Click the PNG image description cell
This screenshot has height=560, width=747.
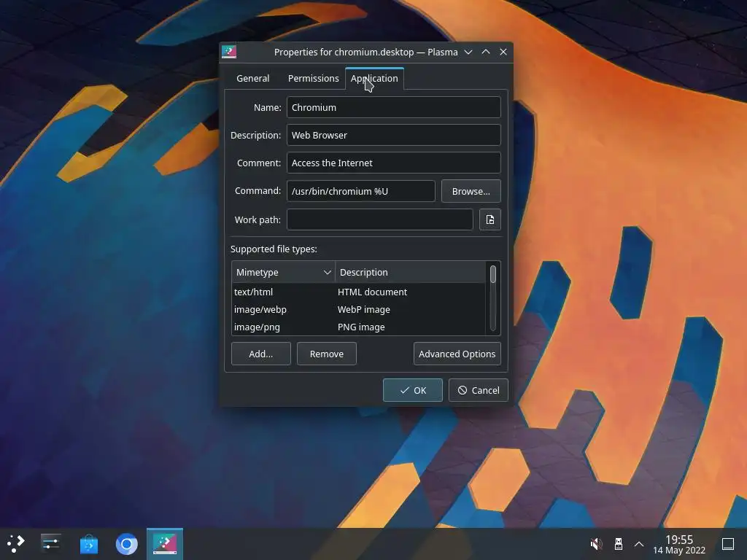pos(361,327)
